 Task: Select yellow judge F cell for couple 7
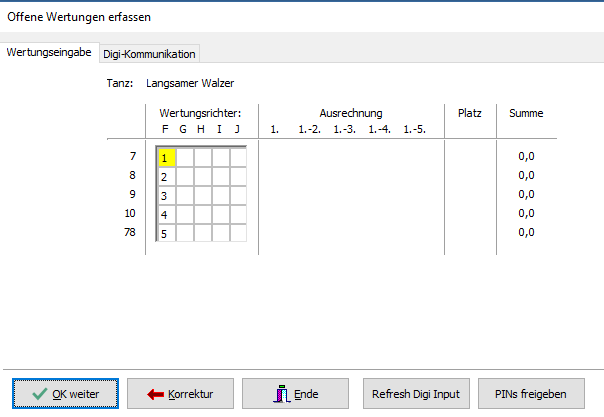167,157
